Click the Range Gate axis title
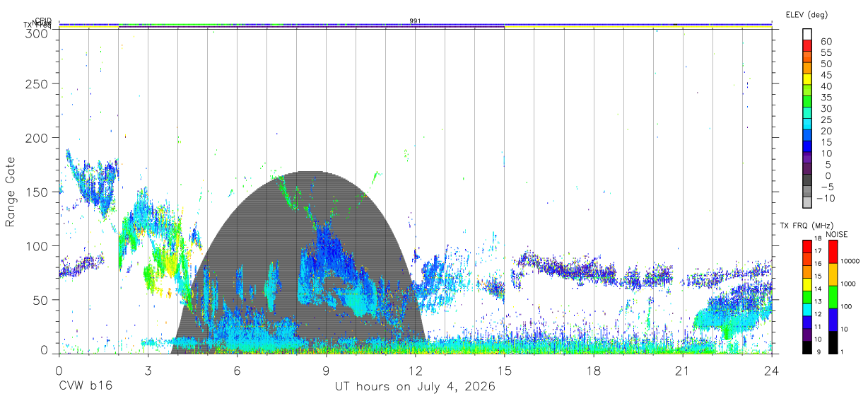The width and height of the screenshot is (868, 401). [x=11, y=192]
